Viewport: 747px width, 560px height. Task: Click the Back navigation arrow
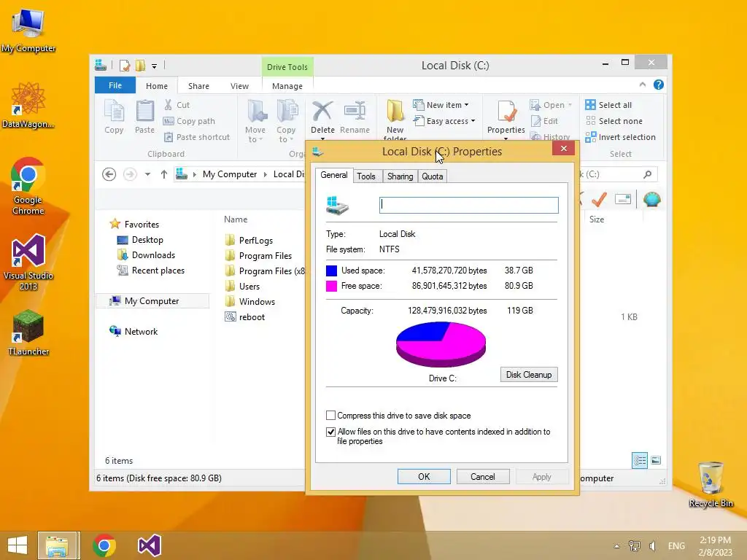pos(109,174)
